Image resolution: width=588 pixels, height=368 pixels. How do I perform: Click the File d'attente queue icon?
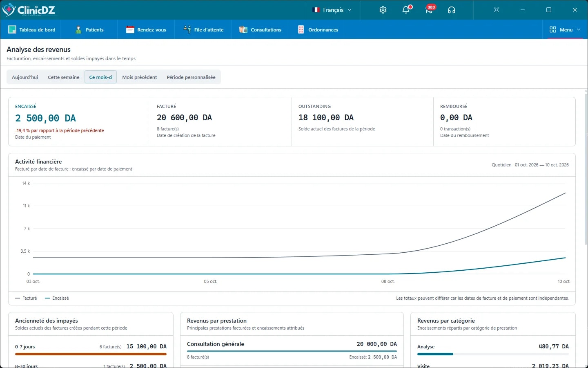[187, 29]
